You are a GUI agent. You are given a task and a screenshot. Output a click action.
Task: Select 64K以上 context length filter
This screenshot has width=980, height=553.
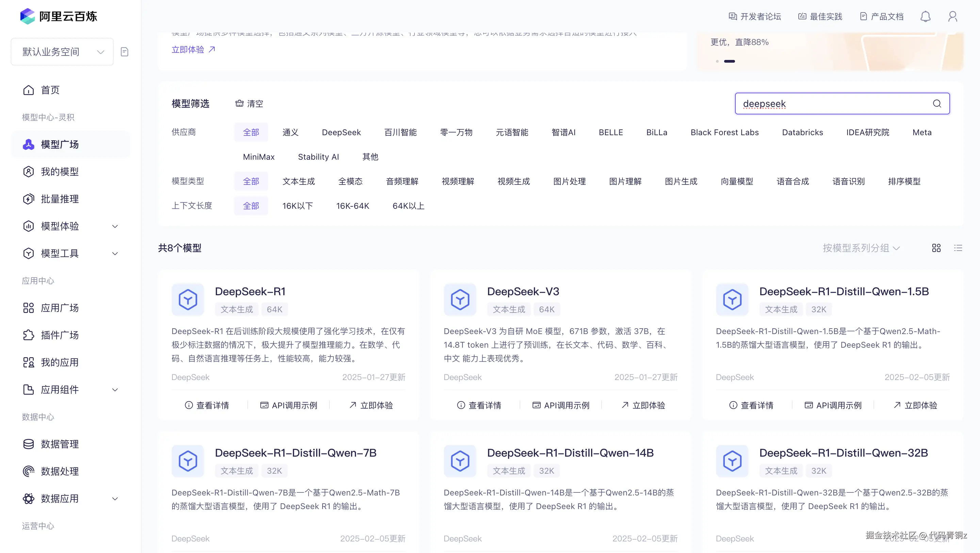[408, 206]
